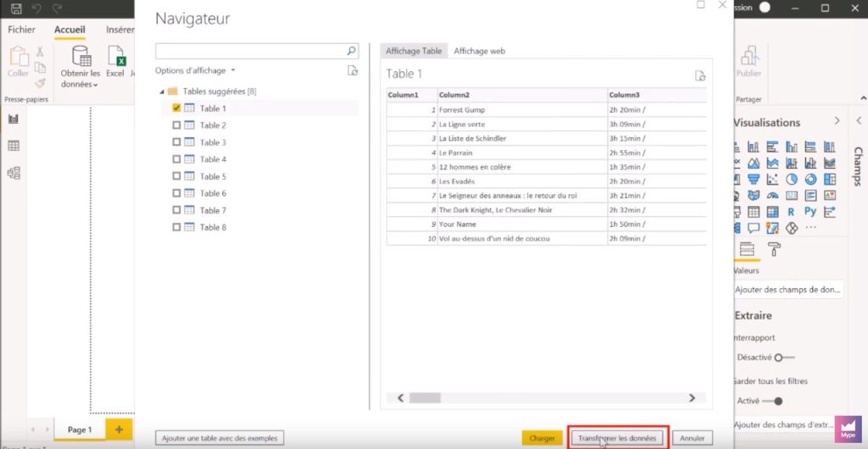
Task: Open Model relationships view in left sidebar
Action: point(14,173)
